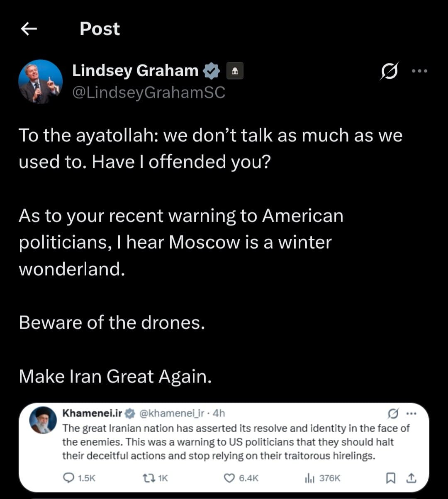Click the reply icon on the quoted tweet
This screenshot has height=499, width=448.
tap(70, 477)
